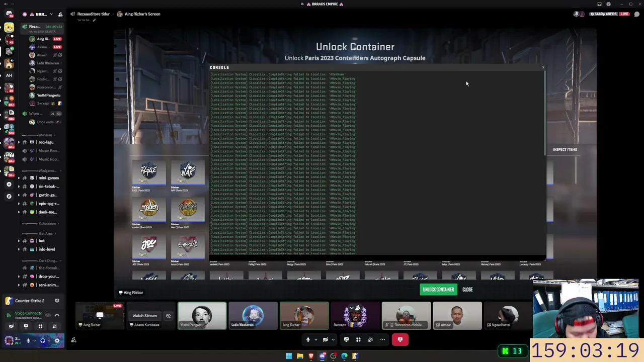Screen dimensions: 644x362
Task: Open camera options arrow in call bar
Action: (x=333, y=339)
